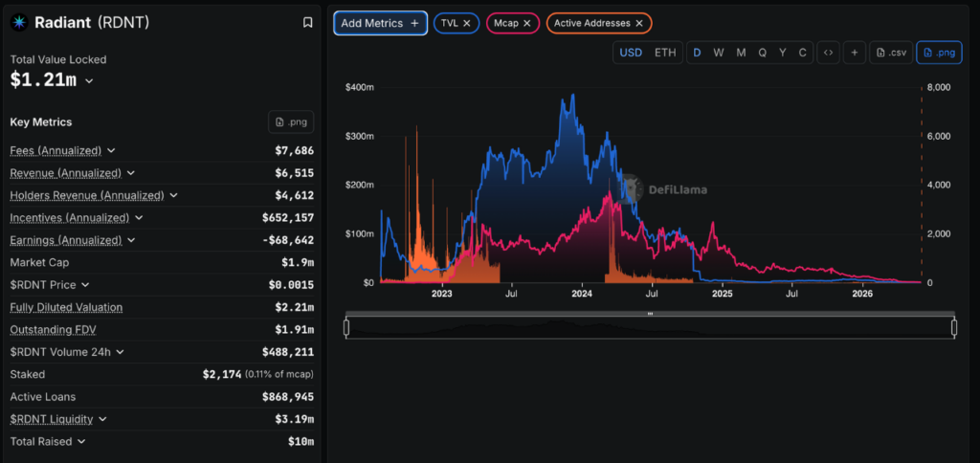Click the Add Metrics button
This screenshot has height=463, width=980.
pyautogui.click(x=381, y=23)
